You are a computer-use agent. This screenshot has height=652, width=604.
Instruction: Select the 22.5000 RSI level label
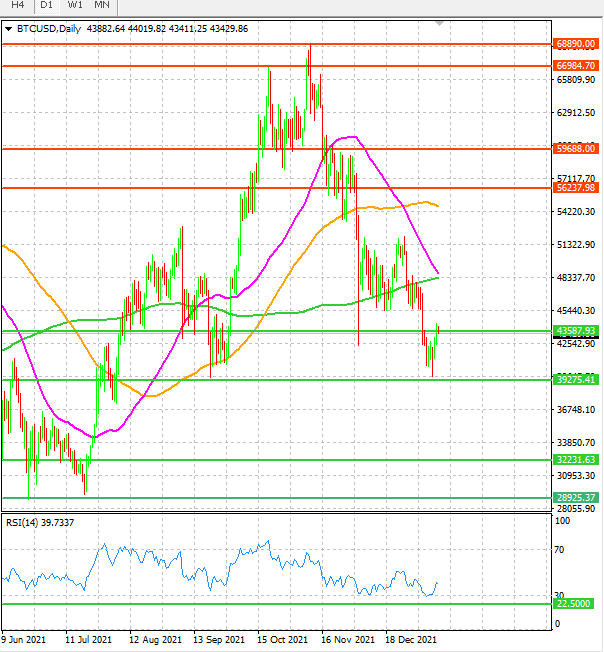(x=574, y=603)
